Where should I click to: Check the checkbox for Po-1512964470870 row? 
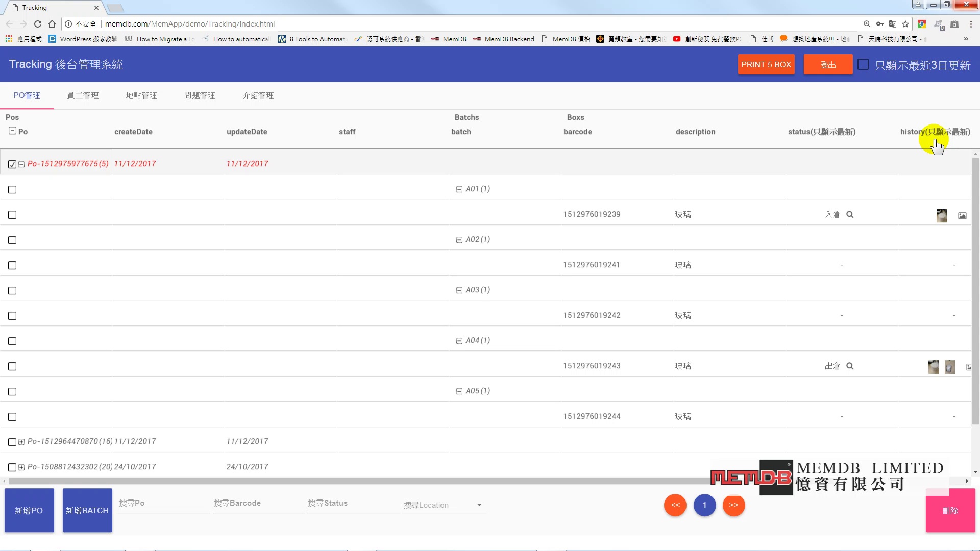[12, 442]
